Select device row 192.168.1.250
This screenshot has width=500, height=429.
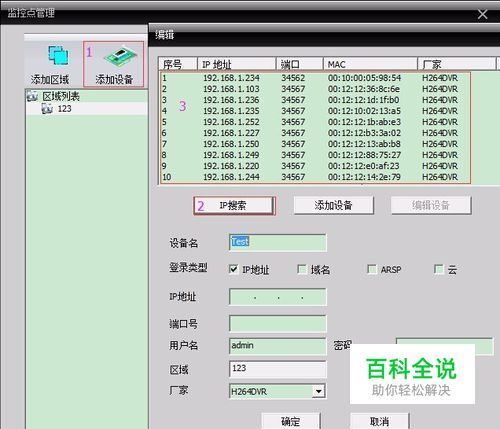[315, 144]
